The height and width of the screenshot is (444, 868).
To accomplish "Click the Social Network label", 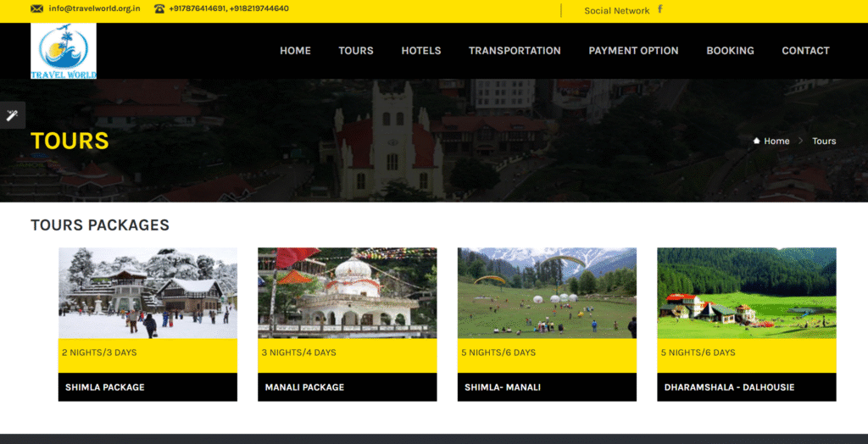I will click(617, 10).
